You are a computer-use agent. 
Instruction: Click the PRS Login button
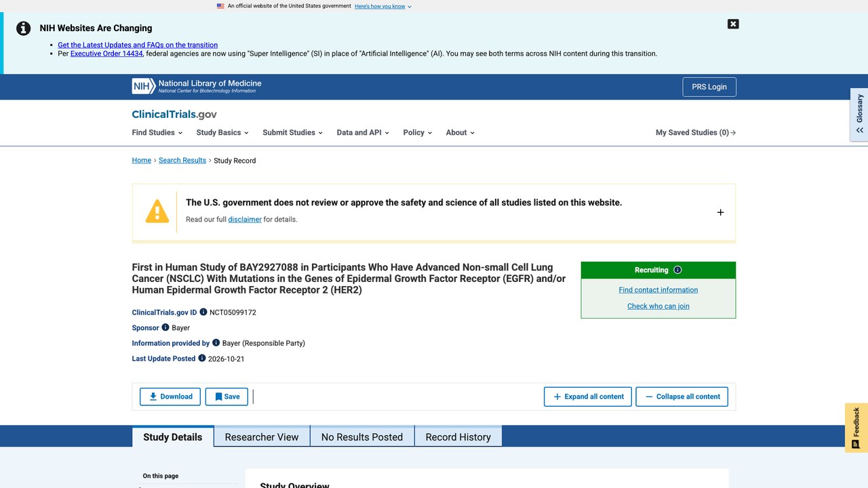[709, 87]
